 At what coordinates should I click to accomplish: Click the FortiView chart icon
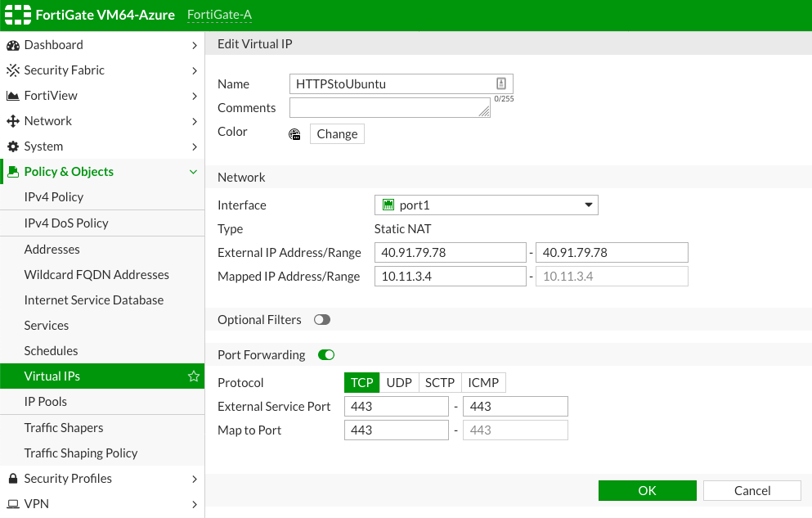(13, 96)
